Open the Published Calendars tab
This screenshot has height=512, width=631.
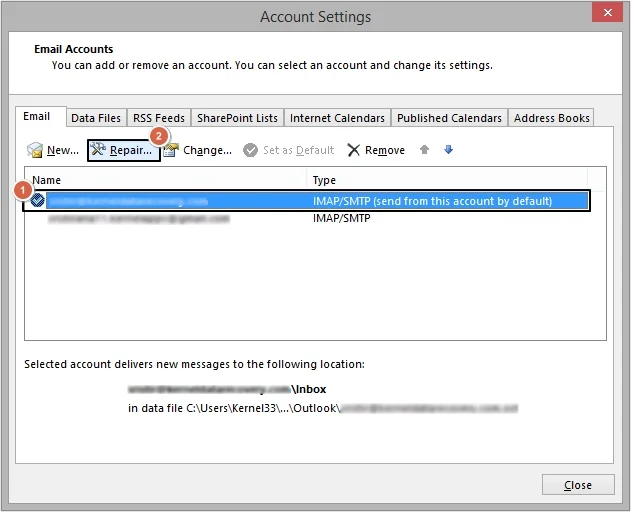tap(450, 118)
